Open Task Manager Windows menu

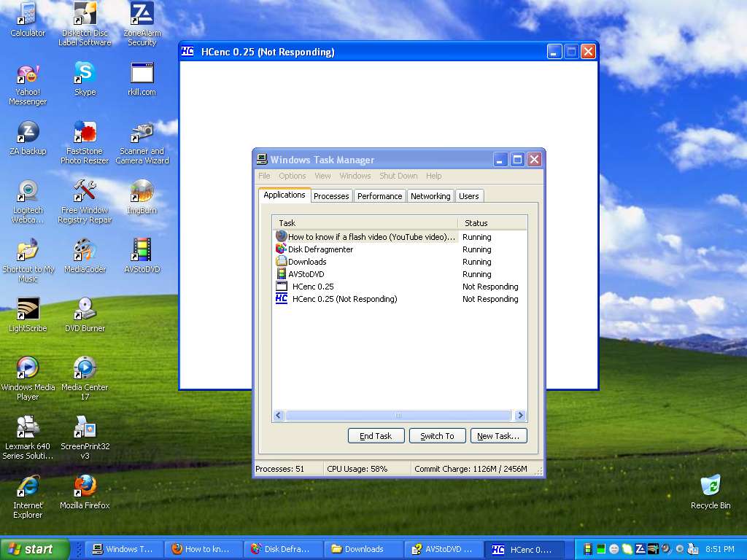coord(355,176)
